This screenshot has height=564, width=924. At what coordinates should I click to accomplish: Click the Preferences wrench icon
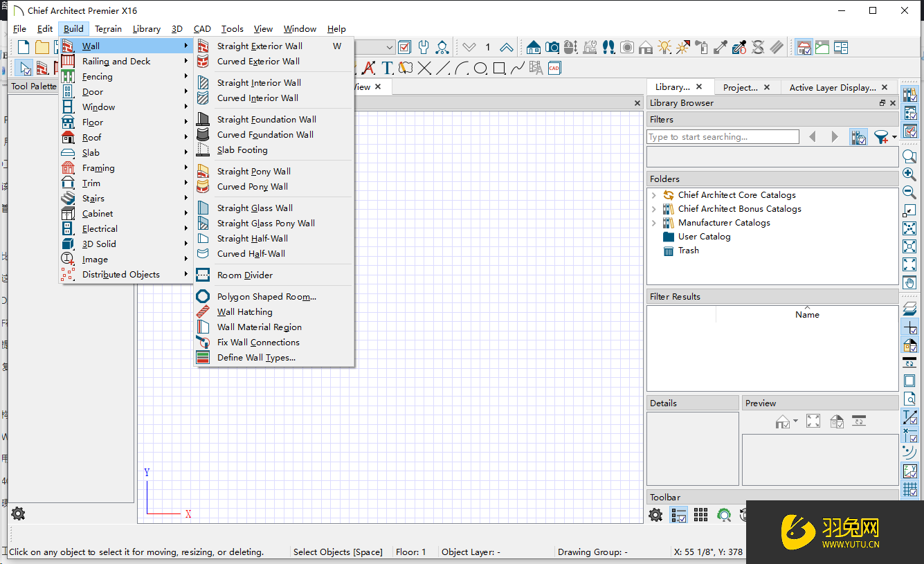(424, 47)
